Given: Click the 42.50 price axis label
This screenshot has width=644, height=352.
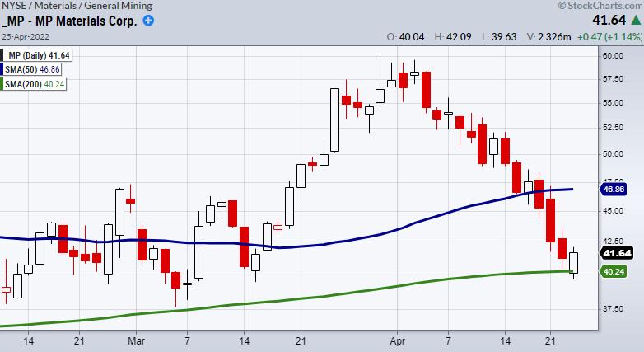Looking at the screenshot, I should 613,241.
